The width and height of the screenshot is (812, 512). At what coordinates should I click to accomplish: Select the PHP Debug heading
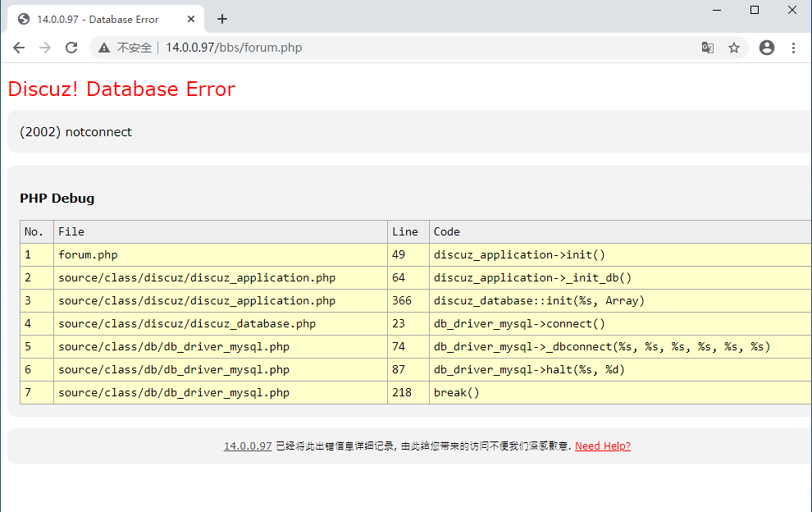[x=57, y=199]
